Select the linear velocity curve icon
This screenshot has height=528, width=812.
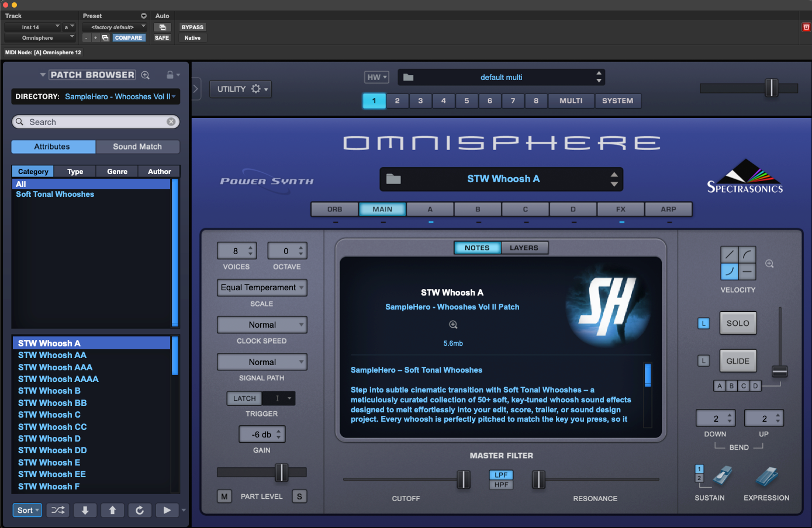pyautogui.click(x=730, y=255)
